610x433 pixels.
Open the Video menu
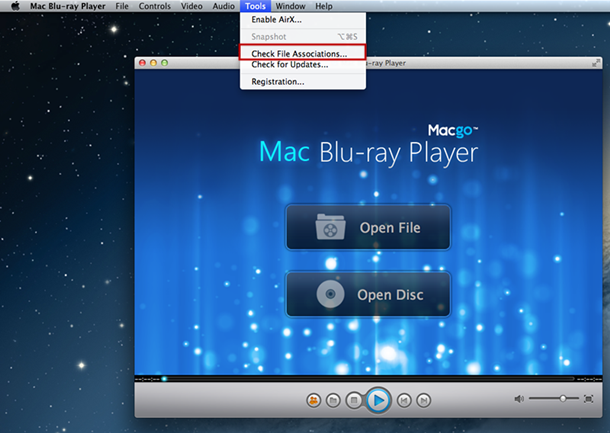pyautogui.click(x=191, y=6)
